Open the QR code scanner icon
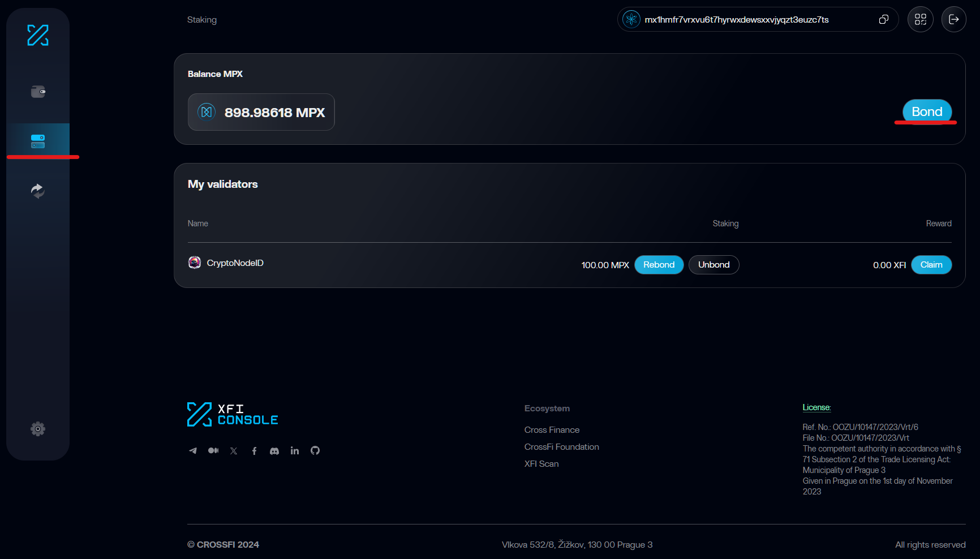This screenshot has width=980, height=559. 921,20
